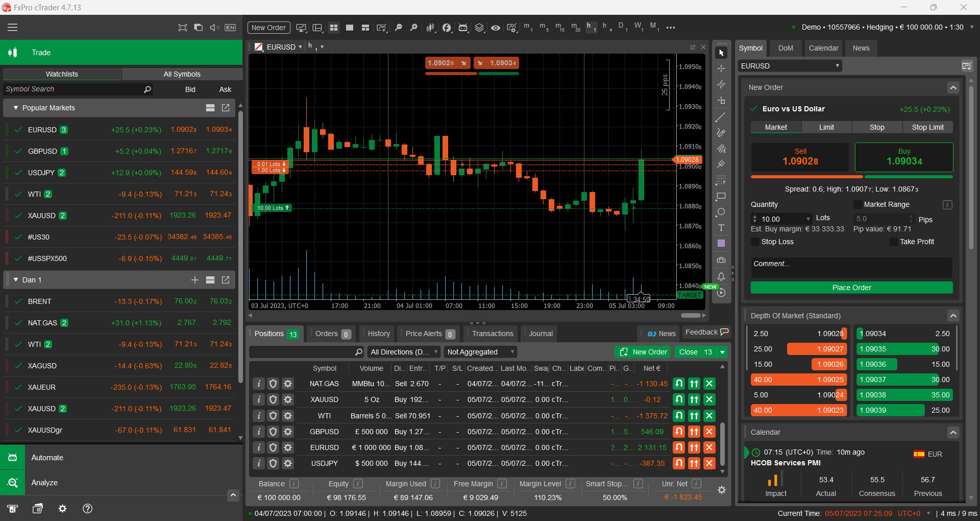This screenshot has width=980, height=521.
Task: Collapse the New Order panel section
Action: point(953,87)
